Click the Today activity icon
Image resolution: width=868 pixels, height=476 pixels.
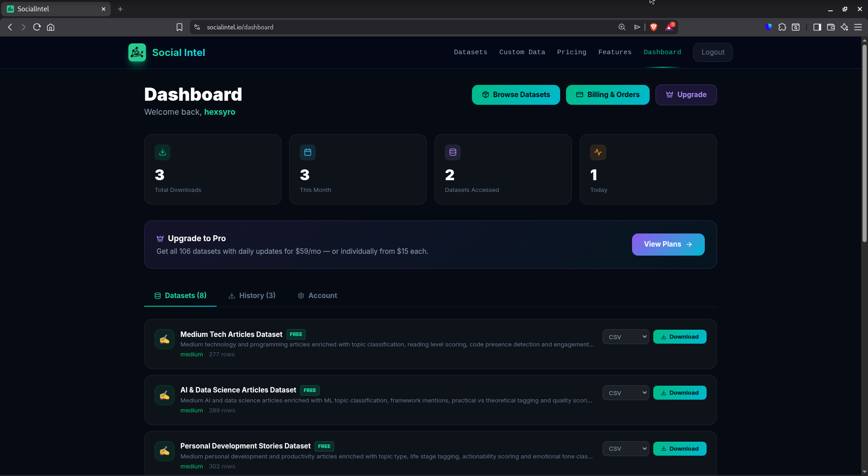pos(598,152)
